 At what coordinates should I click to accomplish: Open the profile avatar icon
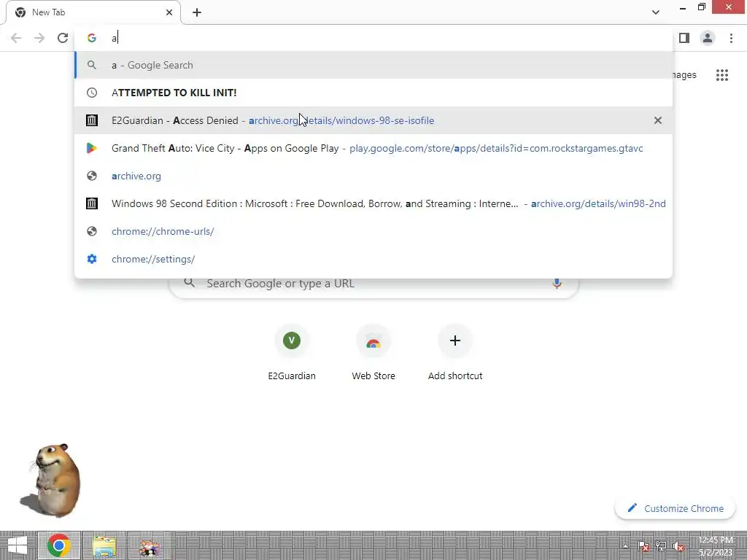pos(708,38)
